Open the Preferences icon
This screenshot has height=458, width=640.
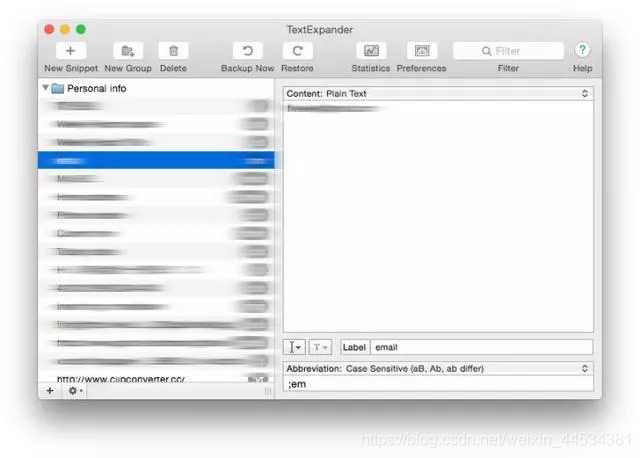(422, 51)
